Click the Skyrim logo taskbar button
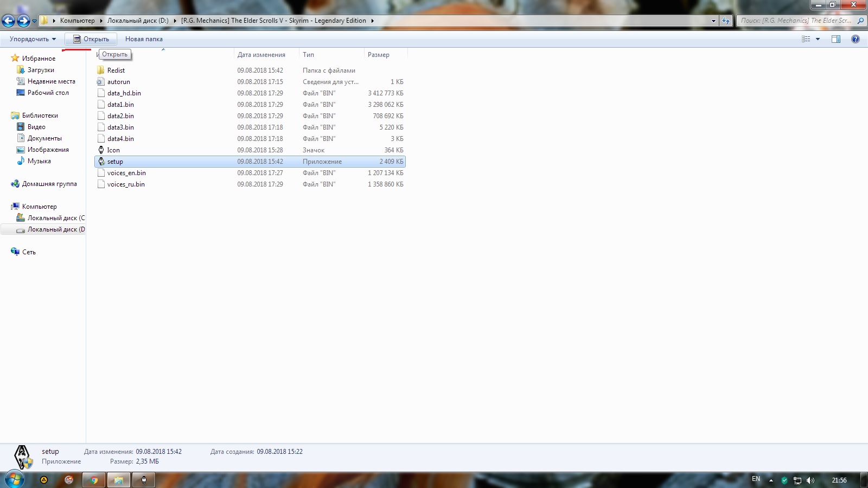 [x=144, y=480]
